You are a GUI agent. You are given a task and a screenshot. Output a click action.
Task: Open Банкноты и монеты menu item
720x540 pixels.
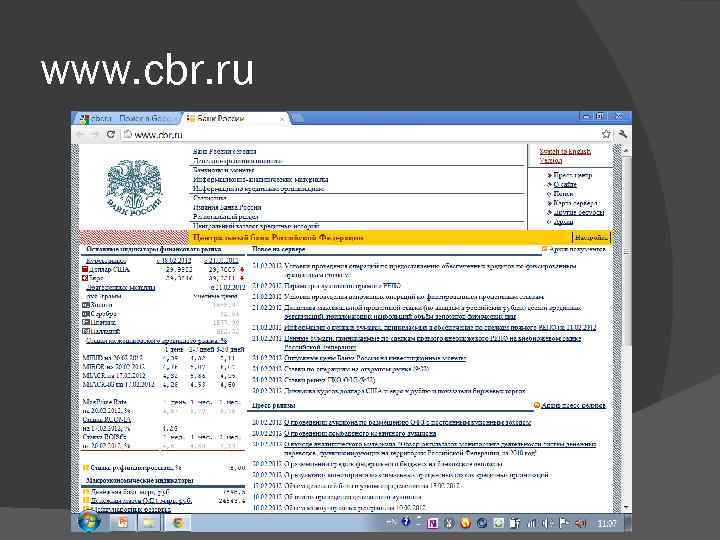click(x=223, y=170)
